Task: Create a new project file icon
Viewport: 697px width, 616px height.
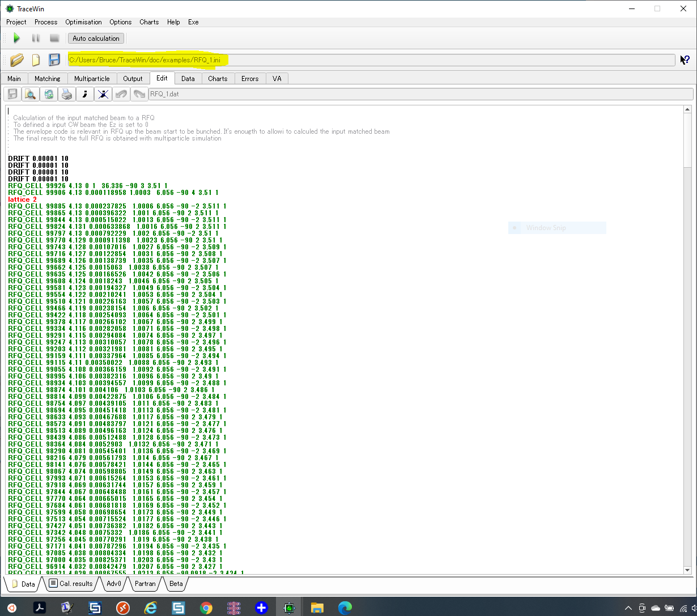Action: pyautogui.click(x=36, y=60)
